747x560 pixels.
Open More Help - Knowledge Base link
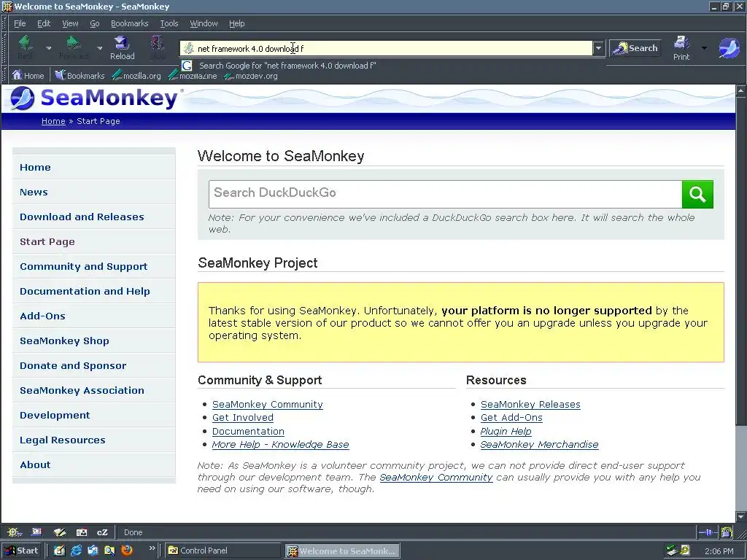coord(280,444)
